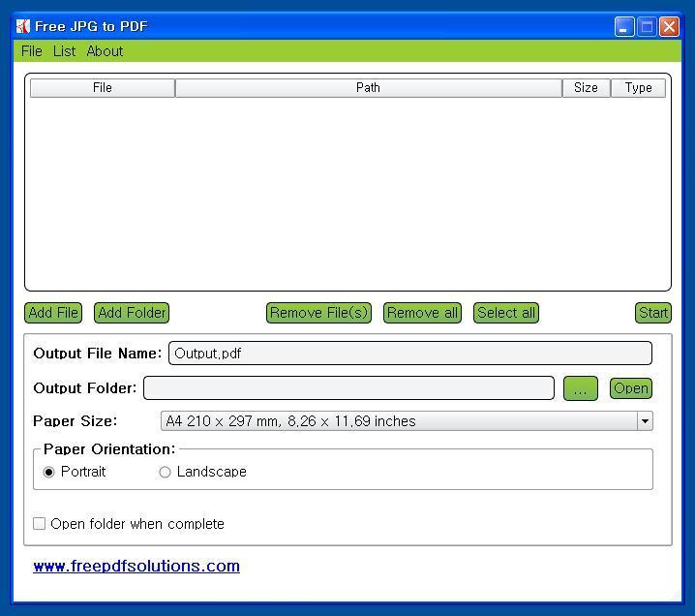Sort by the Size column header
The height and width of the screenshot is (616, 695).
(586, 88)
